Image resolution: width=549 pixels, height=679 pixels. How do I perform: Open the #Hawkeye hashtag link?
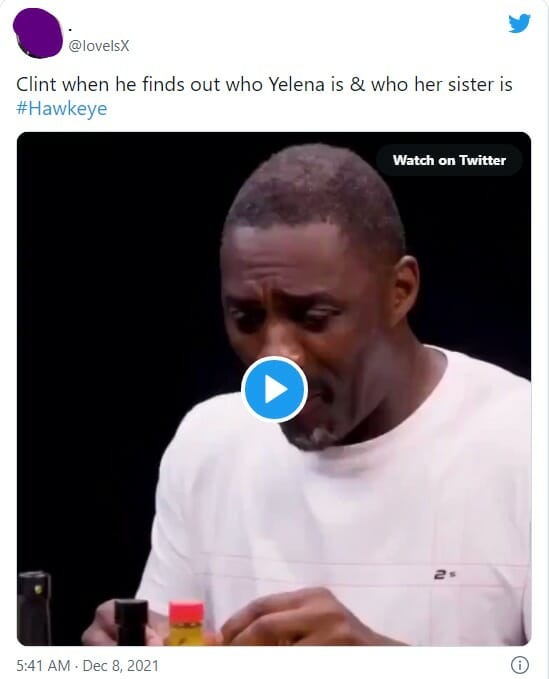[x=61, y=108]
